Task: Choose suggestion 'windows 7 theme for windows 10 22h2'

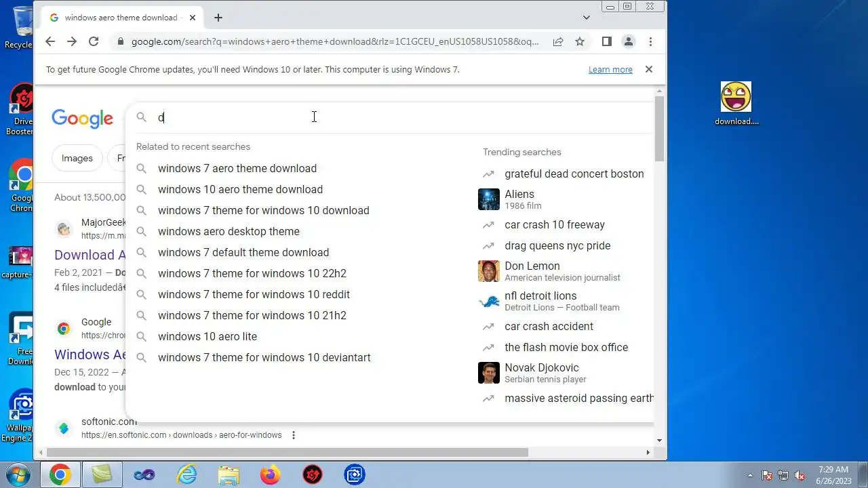Action: click(x=252, y=273)
